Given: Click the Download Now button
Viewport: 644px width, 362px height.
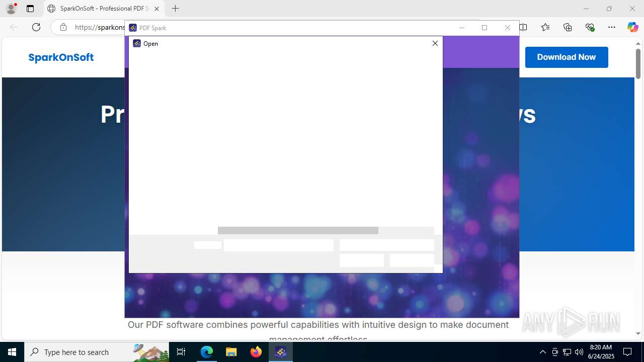Looking at the screenshot, I should point(567,57).
